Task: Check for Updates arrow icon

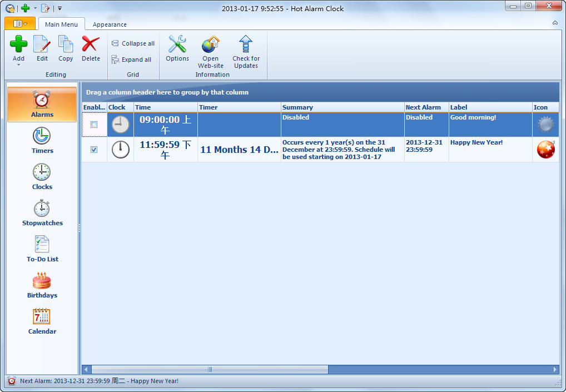Action: point(246,44)
